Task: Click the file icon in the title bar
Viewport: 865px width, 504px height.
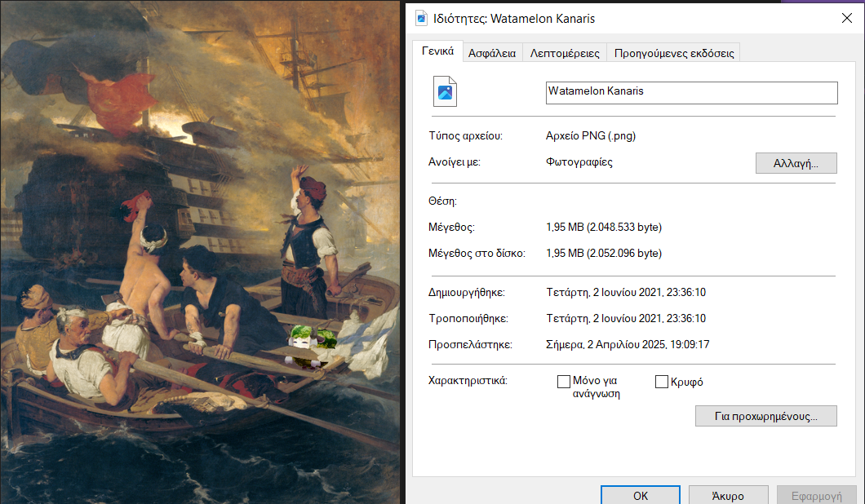Action: [421, 18]
